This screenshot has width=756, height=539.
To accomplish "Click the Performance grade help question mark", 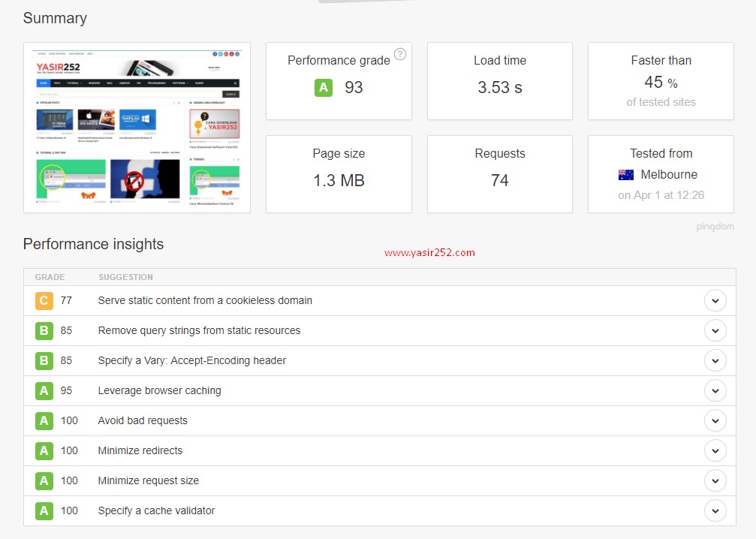I will [x=400, y=54].
